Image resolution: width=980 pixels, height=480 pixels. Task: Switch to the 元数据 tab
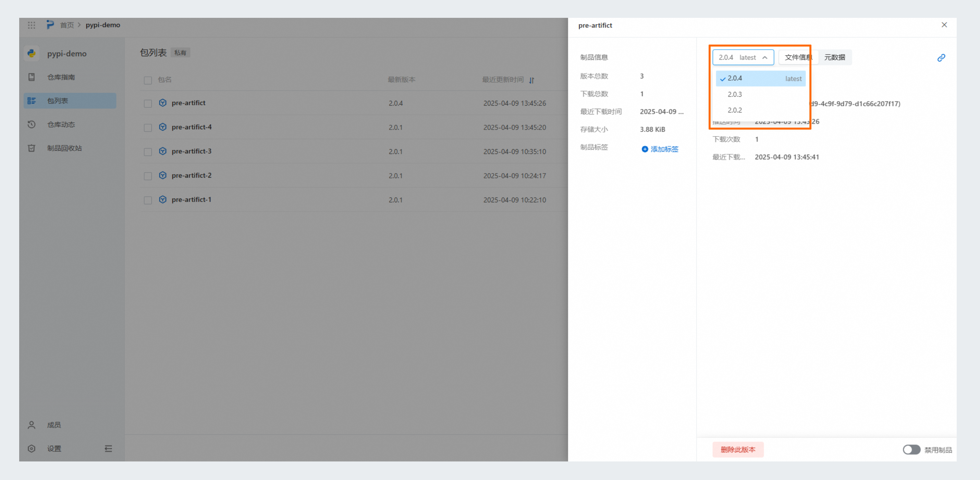click(x=834, y=58)
